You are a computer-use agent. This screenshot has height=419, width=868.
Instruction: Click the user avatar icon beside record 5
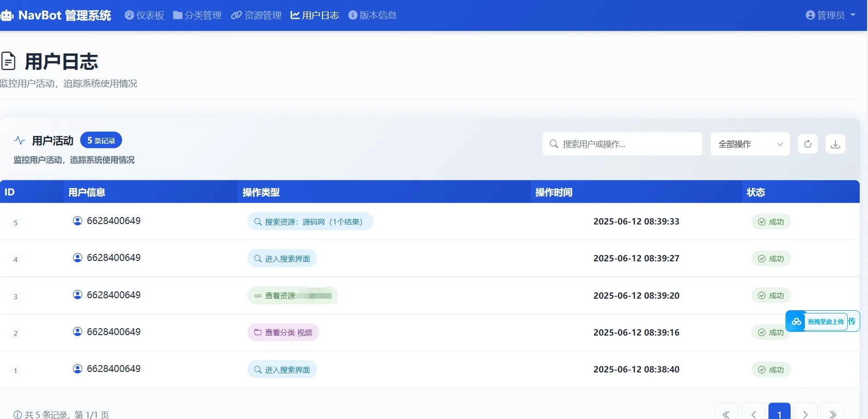(x=77, y=221)
